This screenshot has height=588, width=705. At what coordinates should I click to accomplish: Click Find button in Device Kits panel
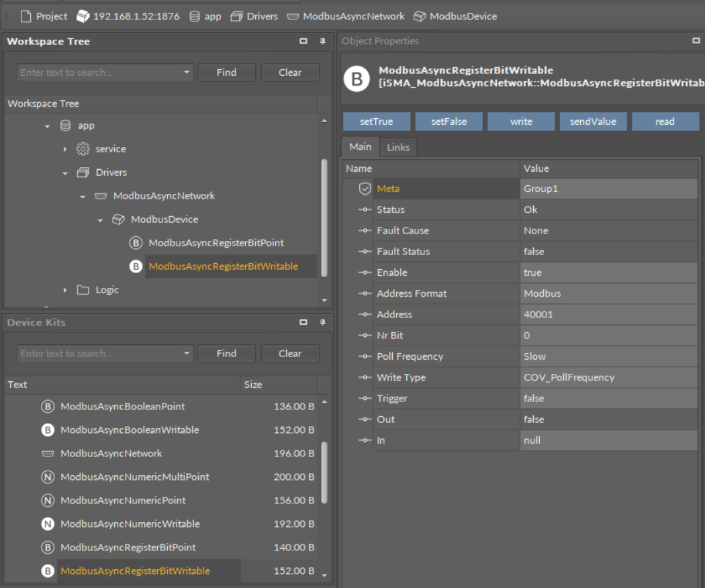(226, 354)
